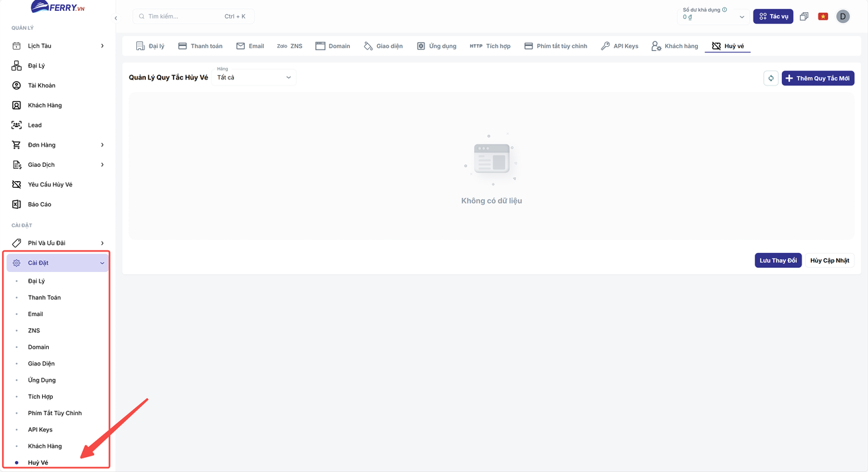Click the magnifier icon in the search box
Screen dimensions: 868x472
click(x=142, y=16)
